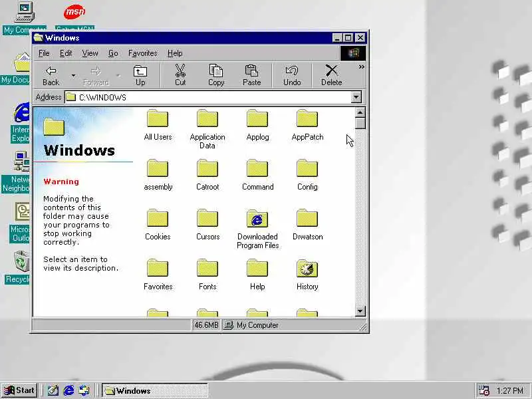Select the Drwatson folder

pyautogui.click(x=307, y=225)
